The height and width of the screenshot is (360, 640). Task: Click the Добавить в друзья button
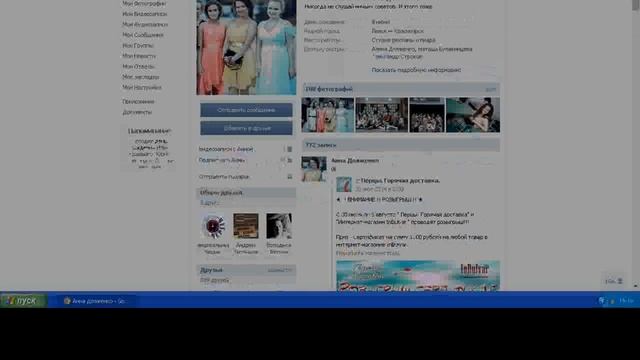pos(246,128)
